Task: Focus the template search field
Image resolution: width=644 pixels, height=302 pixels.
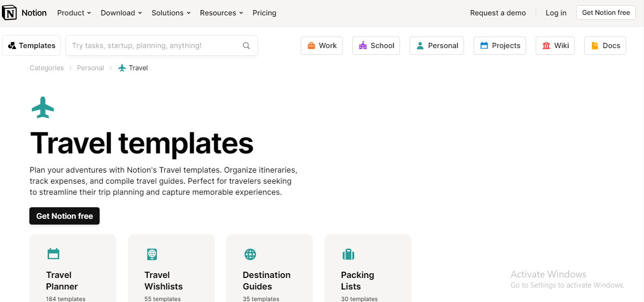Action: [162, 46]
